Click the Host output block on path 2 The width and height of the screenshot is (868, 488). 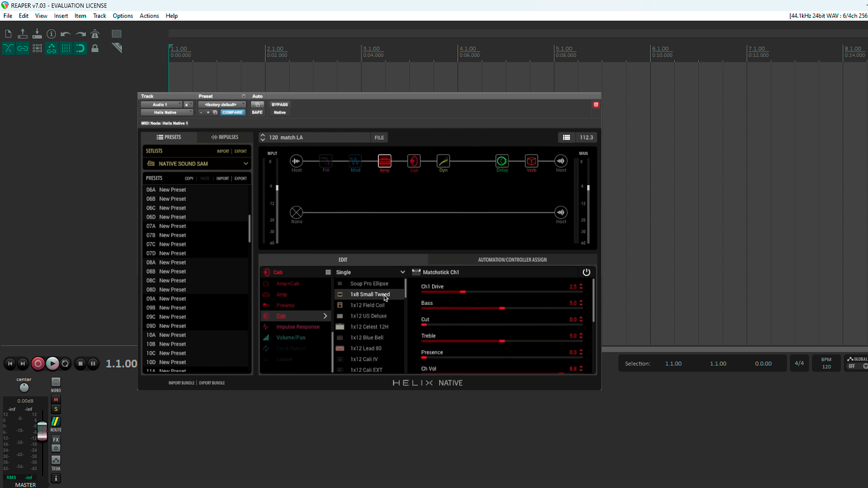coord(560,212)
